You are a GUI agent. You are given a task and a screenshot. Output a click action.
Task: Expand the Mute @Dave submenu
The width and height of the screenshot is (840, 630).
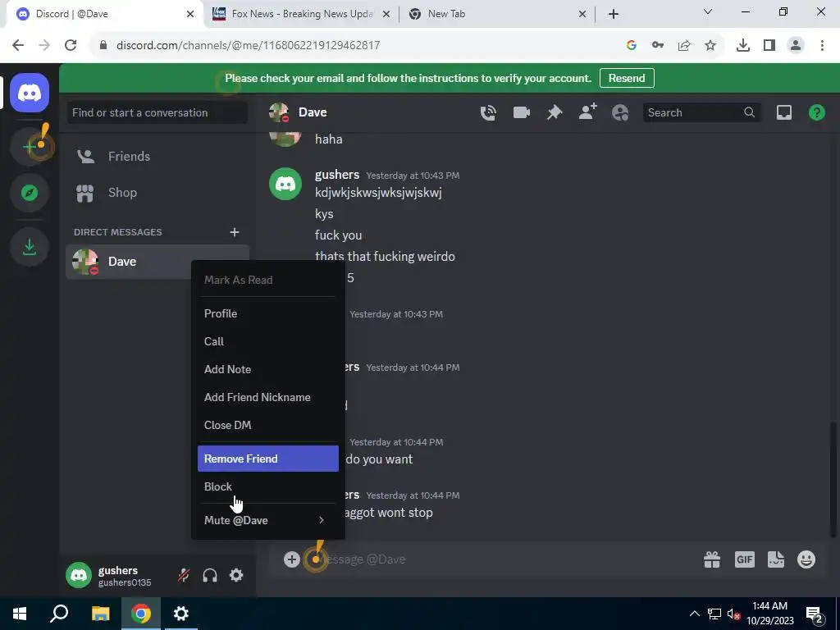click(x=268, y=520)
